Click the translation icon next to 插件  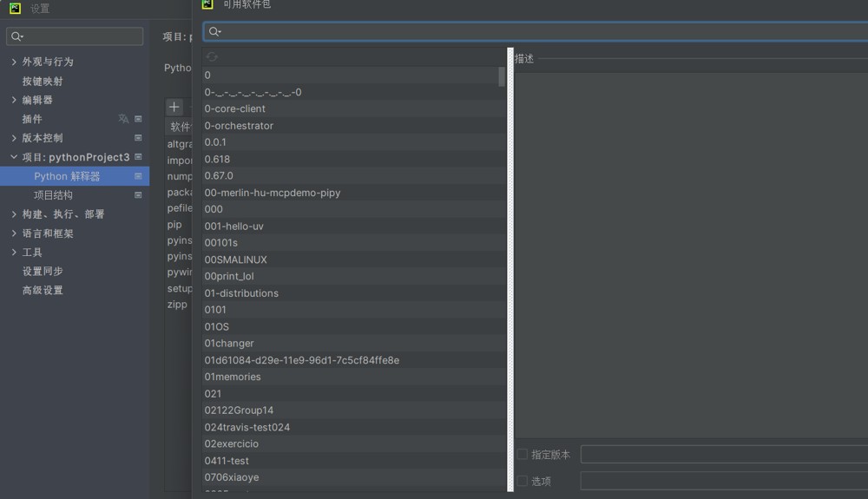(123, 119)
